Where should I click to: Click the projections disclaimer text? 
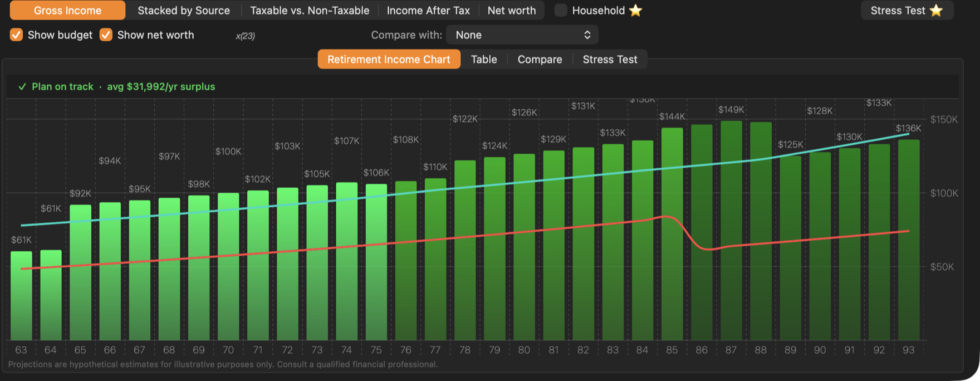coord(223,364)
